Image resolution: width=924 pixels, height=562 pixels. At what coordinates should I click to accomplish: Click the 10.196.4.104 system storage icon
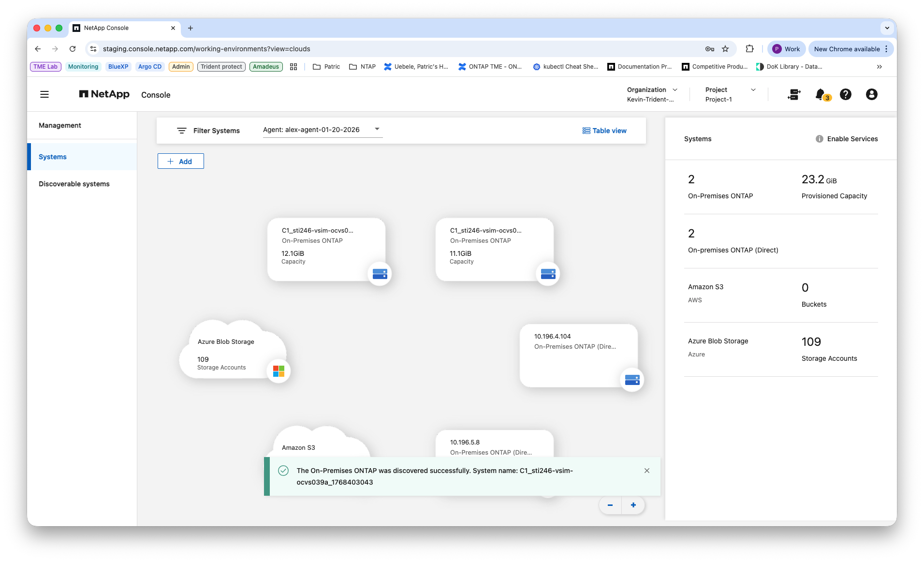coord(632,380)
